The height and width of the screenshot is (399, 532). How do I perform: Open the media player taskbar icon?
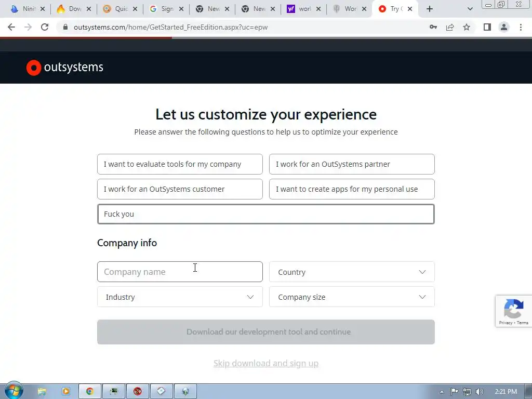click(66, 392)
